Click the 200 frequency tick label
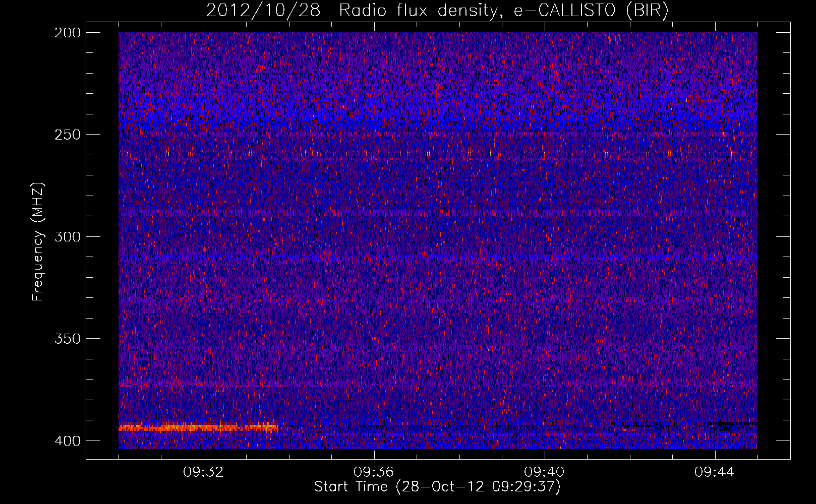This screenshot has width=816, height=504. pyautogui.click(x=67, y=33)
